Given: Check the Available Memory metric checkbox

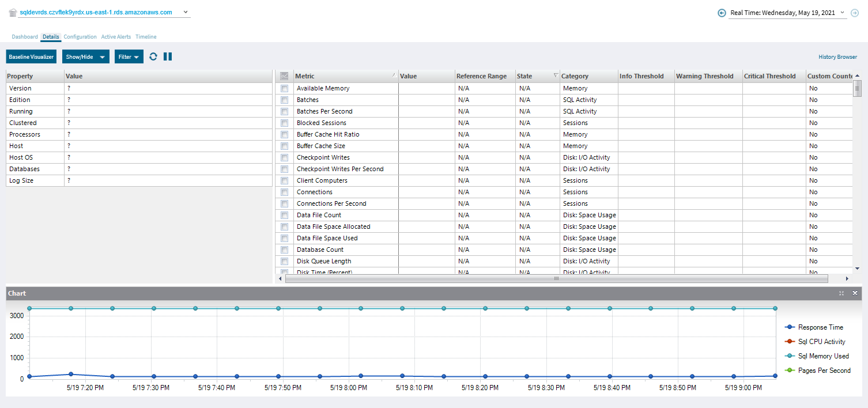Looking at the screenshot, I should [x=284, y=89].
